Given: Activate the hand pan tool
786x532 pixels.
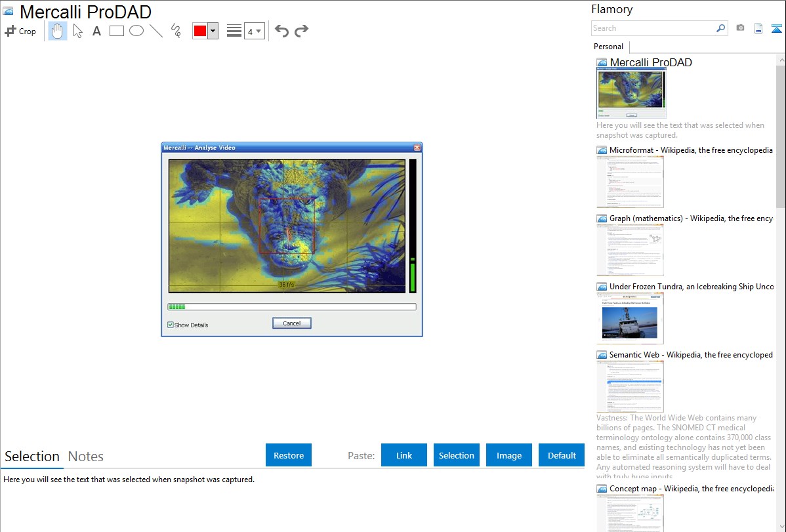Looking at the screenshot, I should pos(58,31).
